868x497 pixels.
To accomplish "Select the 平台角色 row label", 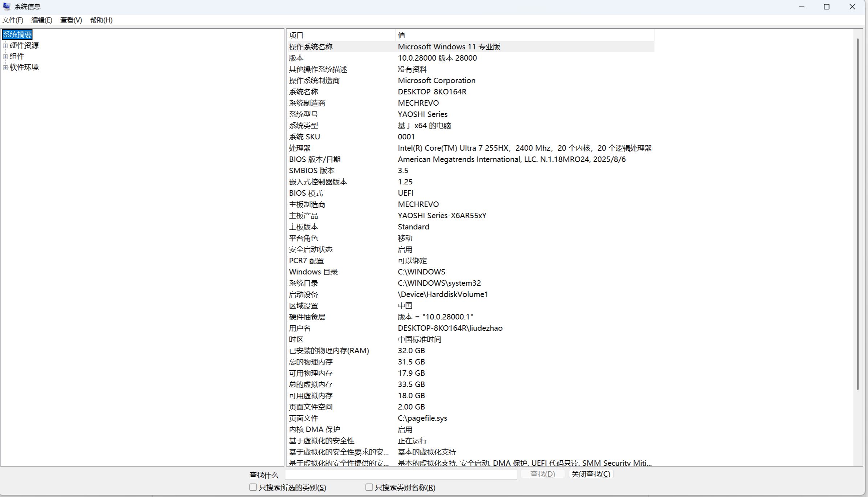I will [303, 238].
